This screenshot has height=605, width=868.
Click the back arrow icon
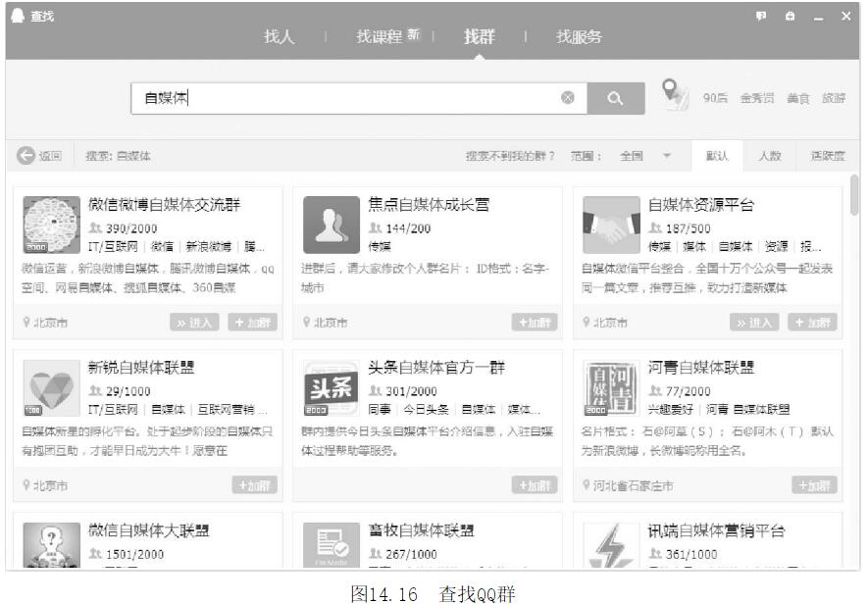[26, 156]
